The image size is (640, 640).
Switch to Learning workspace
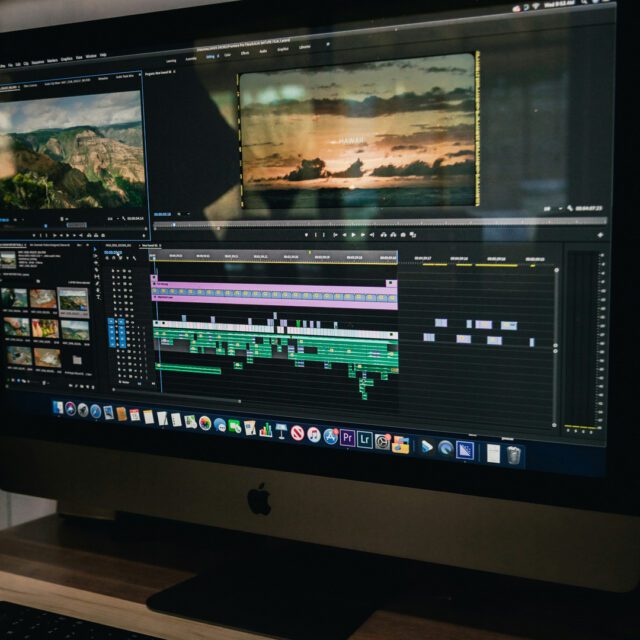[x=171, y=61]
